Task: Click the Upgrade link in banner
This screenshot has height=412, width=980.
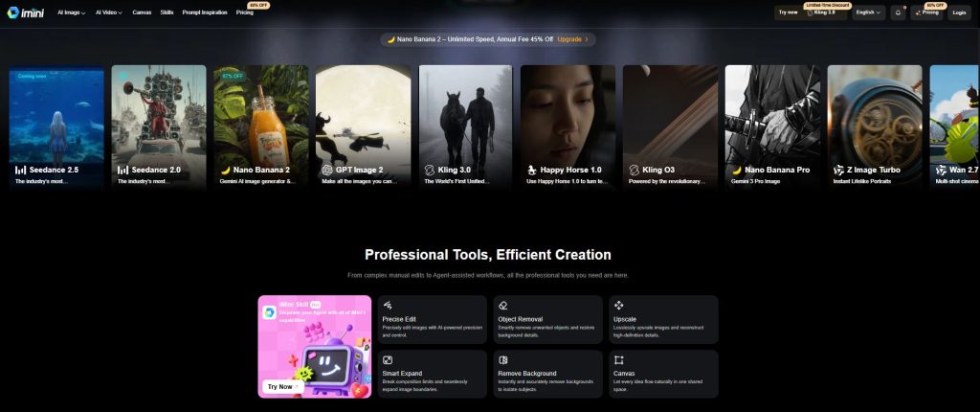Action: pos(572,39)
